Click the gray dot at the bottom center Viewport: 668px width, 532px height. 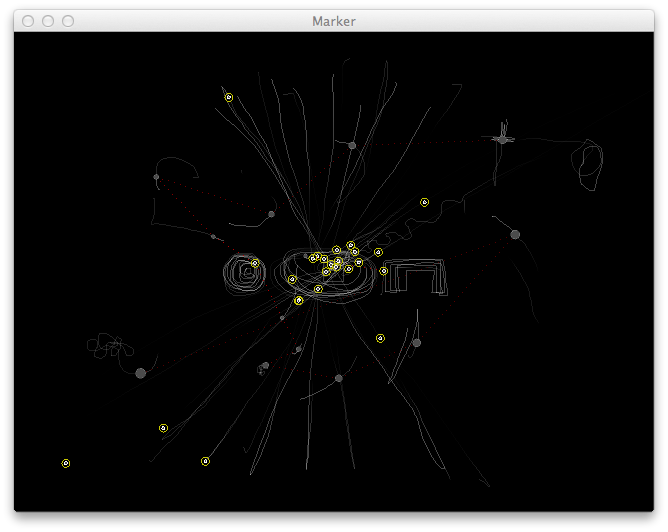(339, 378)
